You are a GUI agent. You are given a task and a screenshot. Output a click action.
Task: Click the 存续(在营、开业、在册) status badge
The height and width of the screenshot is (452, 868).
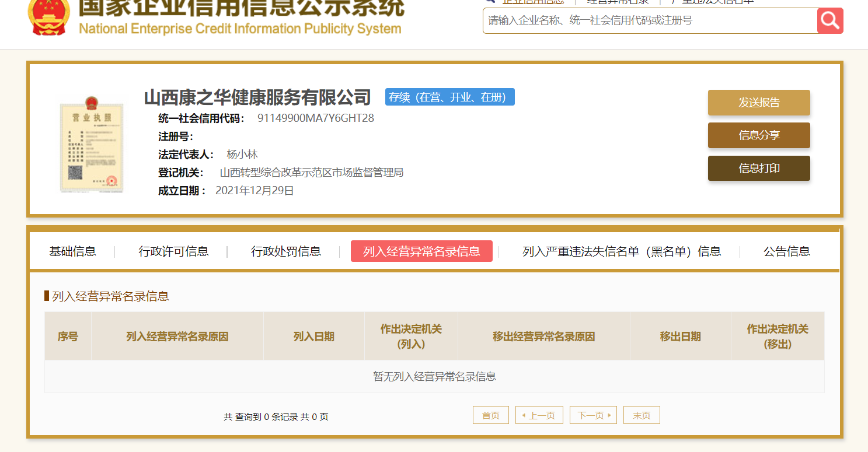click(450, 97)
